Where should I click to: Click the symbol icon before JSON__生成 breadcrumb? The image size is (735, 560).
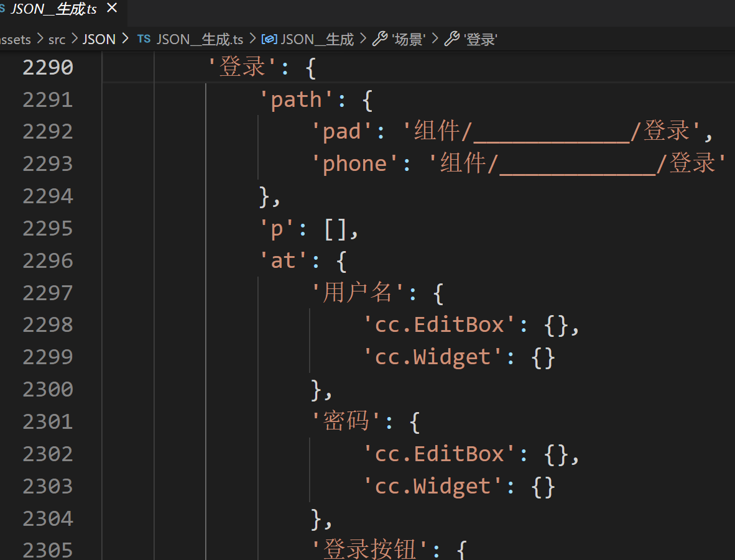269,39
